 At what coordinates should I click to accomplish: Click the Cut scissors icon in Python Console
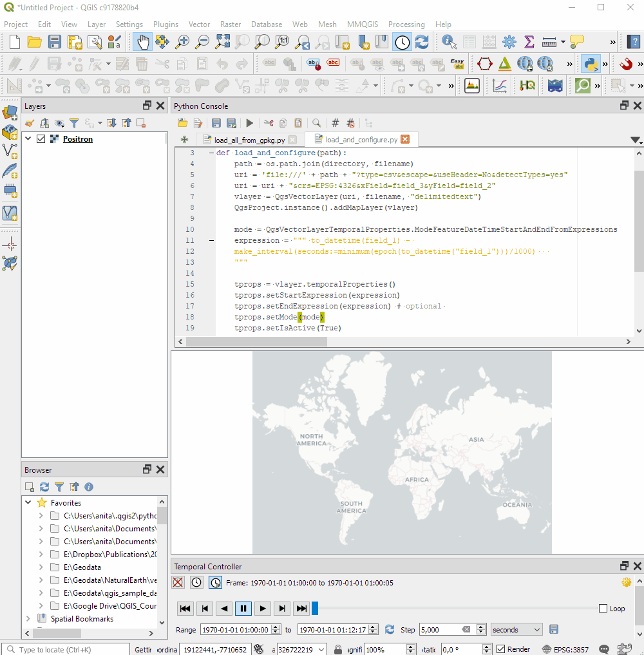pos(269,123)
